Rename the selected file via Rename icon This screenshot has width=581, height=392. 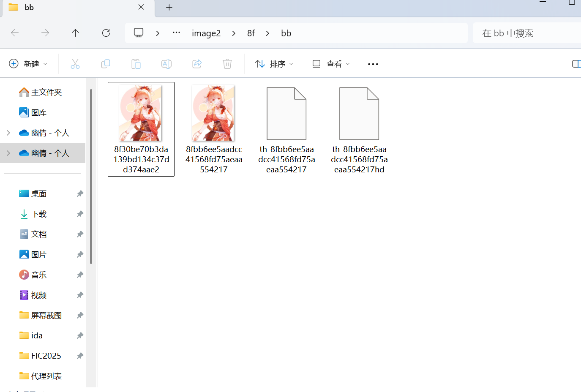[x=166, y=64]
